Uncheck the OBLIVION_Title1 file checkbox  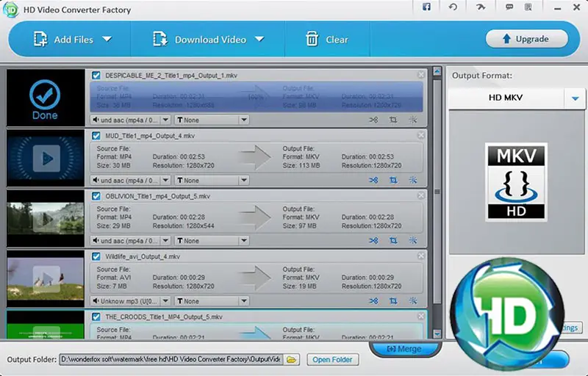96,196
